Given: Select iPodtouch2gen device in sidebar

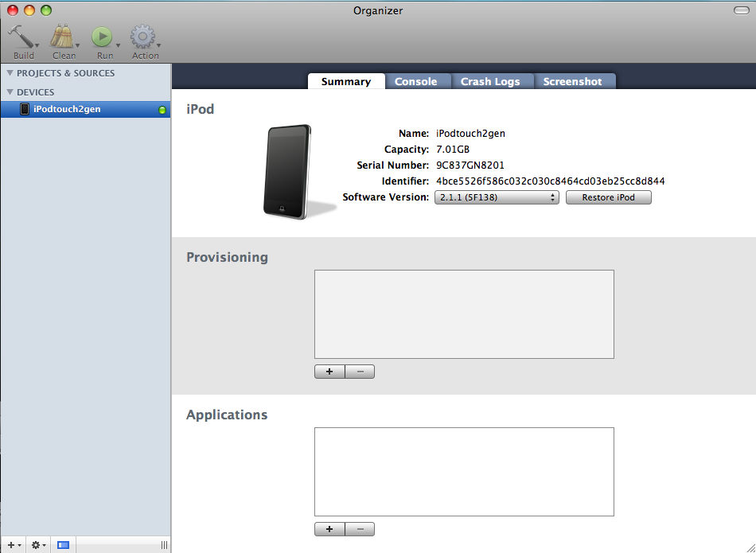Looking at the screenshot, I should 85,109.
